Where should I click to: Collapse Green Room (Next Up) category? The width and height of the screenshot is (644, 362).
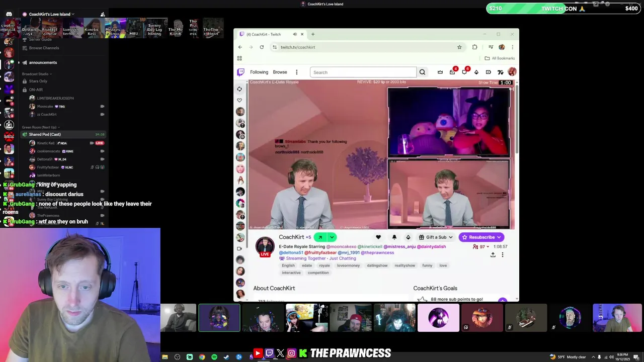click(41, 127)
